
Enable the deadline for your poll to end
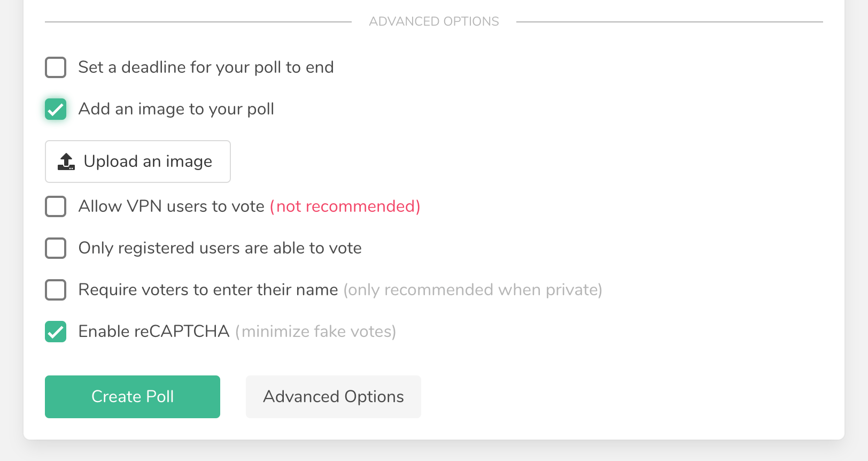(x=55, y=67)
